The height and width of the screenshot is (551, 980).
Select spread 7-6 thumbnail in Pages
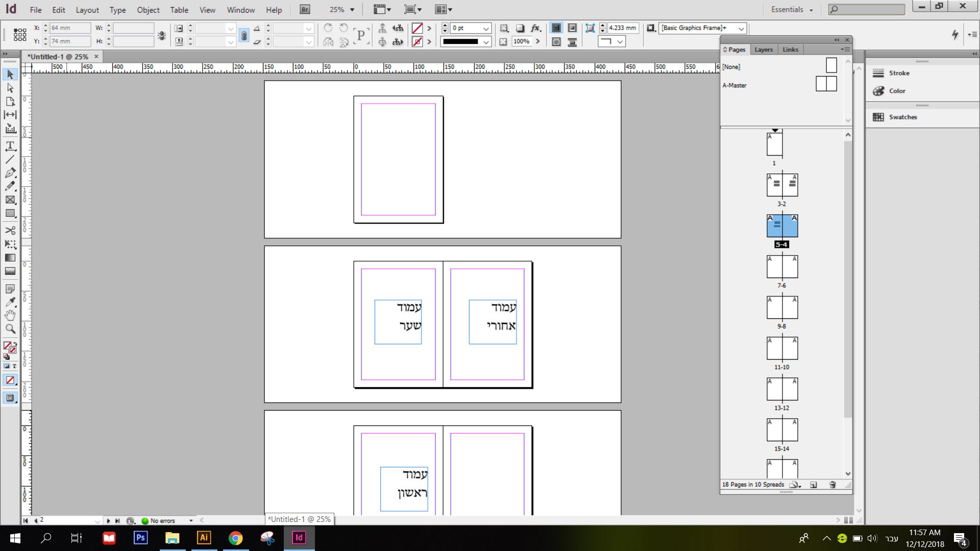point(782,267)
